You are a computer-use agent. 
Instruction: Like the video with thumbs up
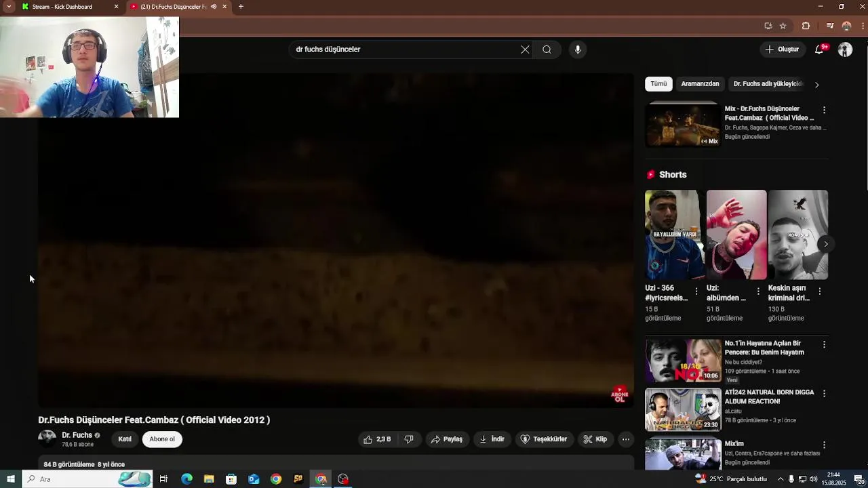pyautogui.click(x=377, y=439)
